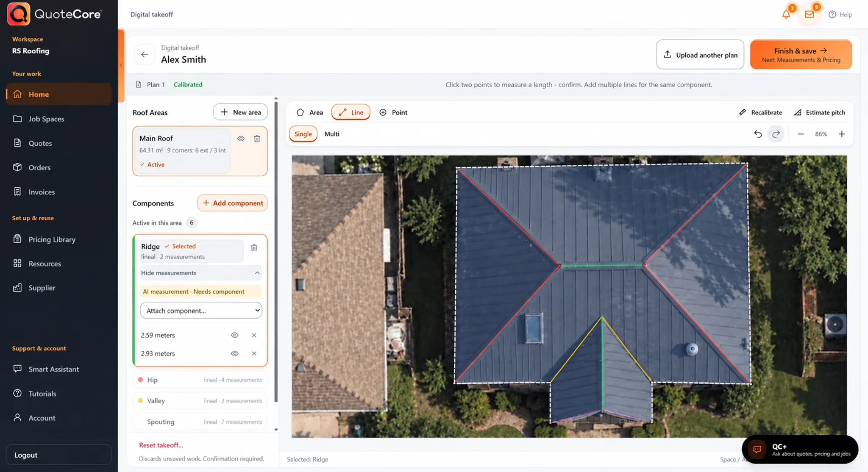Click the Recalibrate tool
The width and height of the screenshot is (868, 472).
pos(761,112)
